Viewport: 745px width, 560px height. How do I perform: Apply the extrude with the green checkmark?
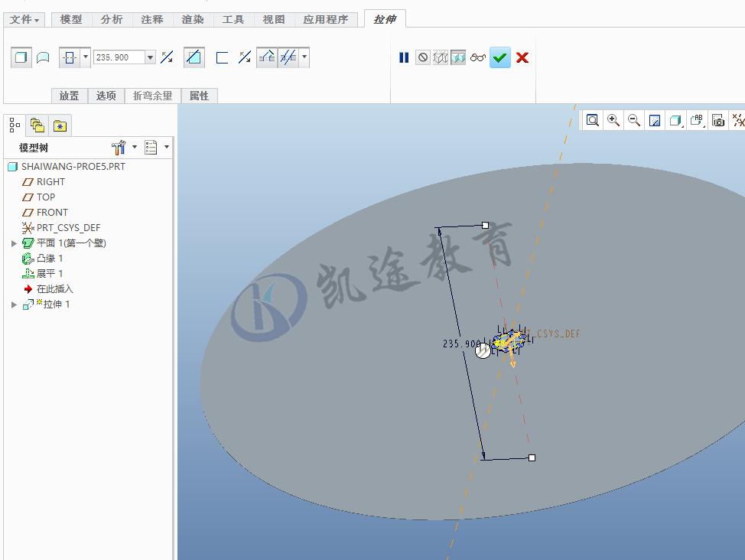pyautogui.click(x=499, y=57)
